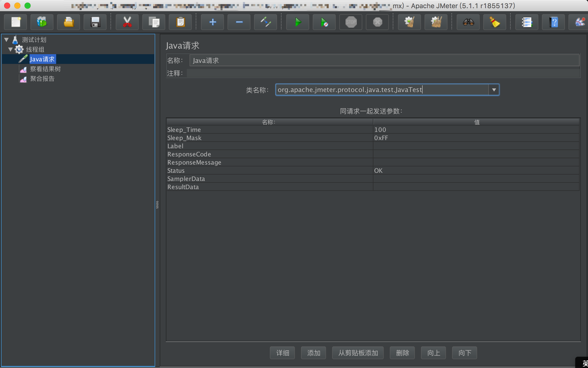Collapse the 线程组 tree node

click(x=10, y=49)
